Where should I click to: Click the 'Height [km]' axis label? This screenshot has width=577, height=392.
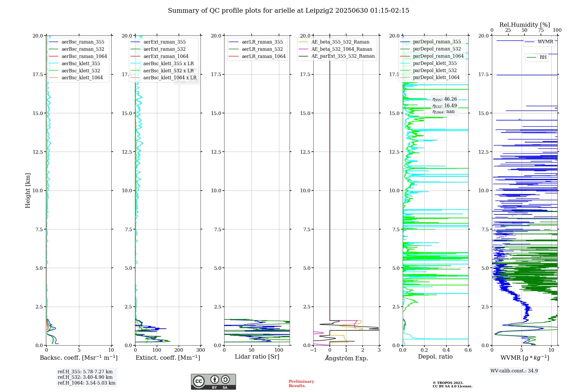click(28, 191)
